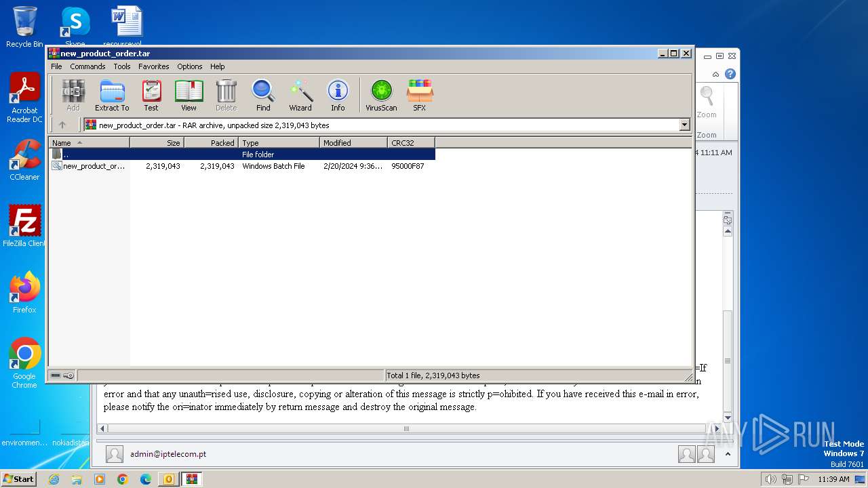Click the Add toolbar icon in WinRAR
Image resolution: width=868 pixels, height=488 pixels.
click(73, 95)
